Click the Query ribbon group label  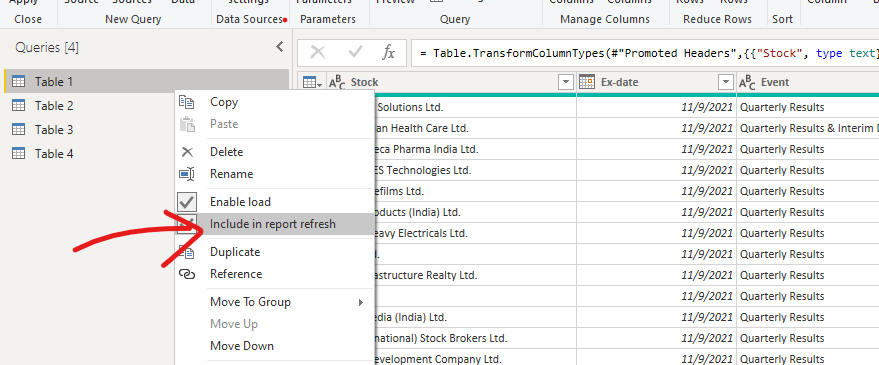(455, 19)
